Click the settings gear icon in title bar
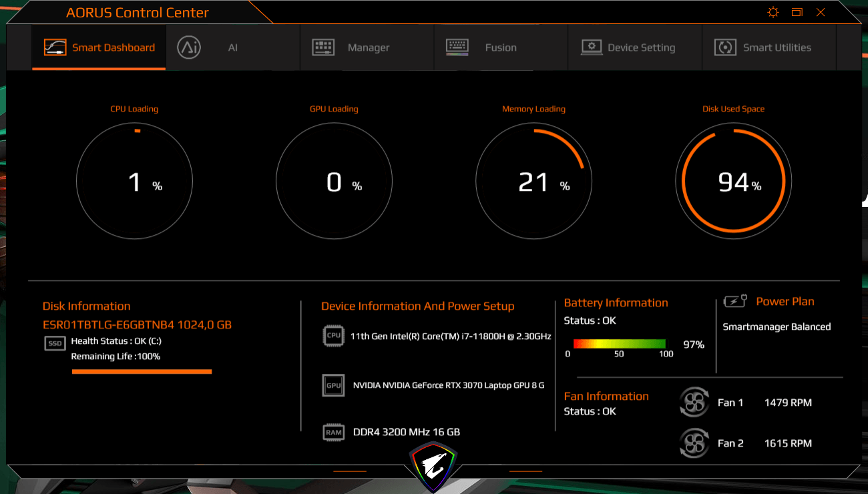This screenshot has height=494, width=868. pyautogui.click(x=773, y=12)
